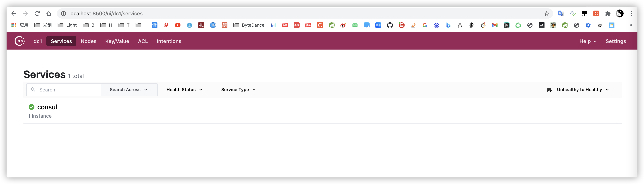Open the blue gear settings bookmark icon
Viewport: 644px width, 184px height.
point(588,25)
